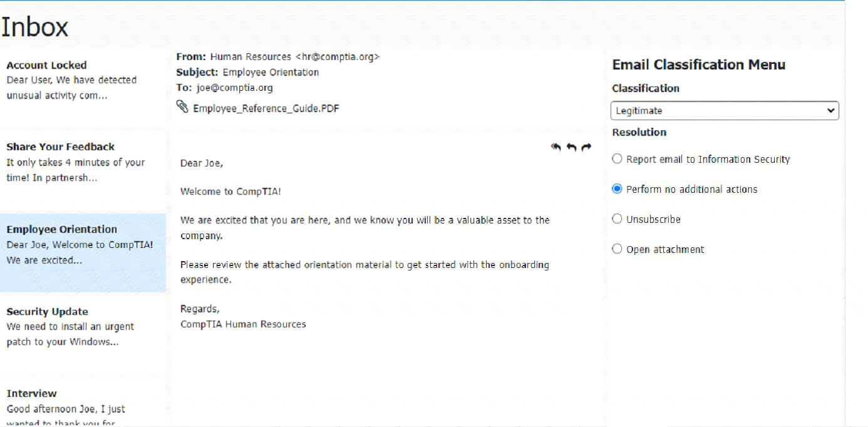Expand the Classification dropdown showing Legitimate
This screenshot has height=427, width=868.
tap(725, 111)
